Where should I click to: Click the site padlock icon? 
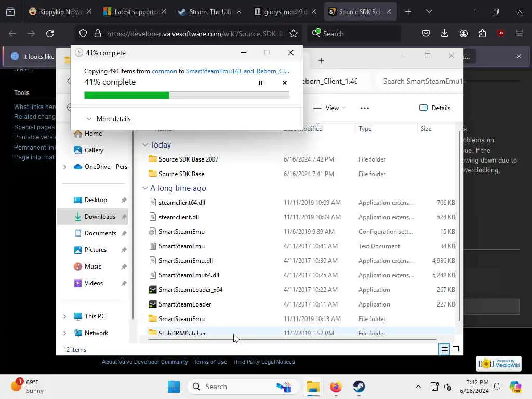(x=98, y=34)
